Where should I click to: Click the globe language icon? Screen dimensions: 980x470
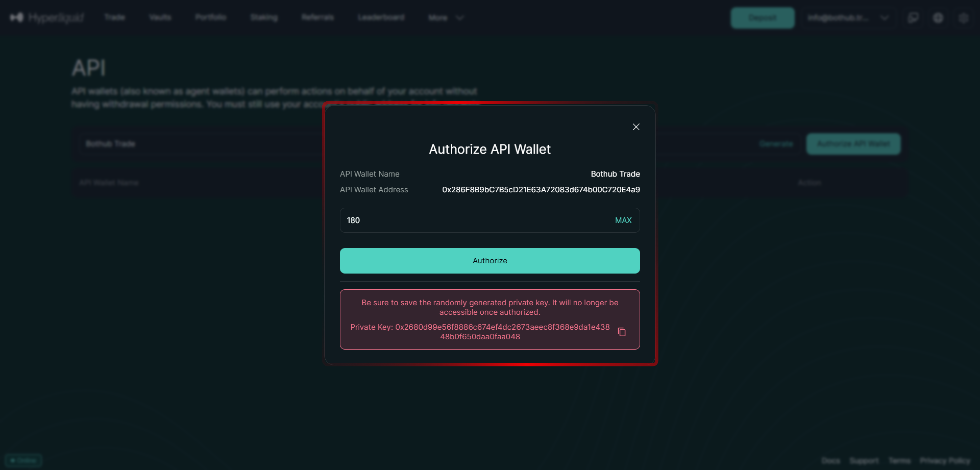938,18
